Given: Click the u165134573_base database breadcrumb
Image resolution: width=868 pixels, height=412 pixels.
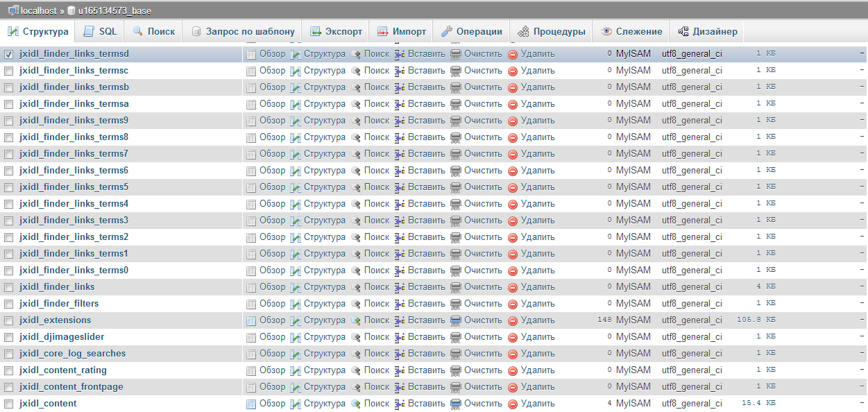Looking at the screenshot, I should point(114,10).
